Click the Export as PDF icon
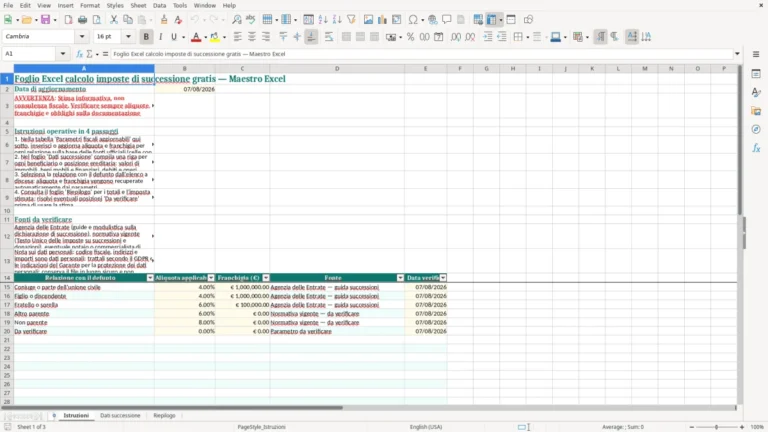The height and width of the screenshot is (432, 768). [68, 20]
